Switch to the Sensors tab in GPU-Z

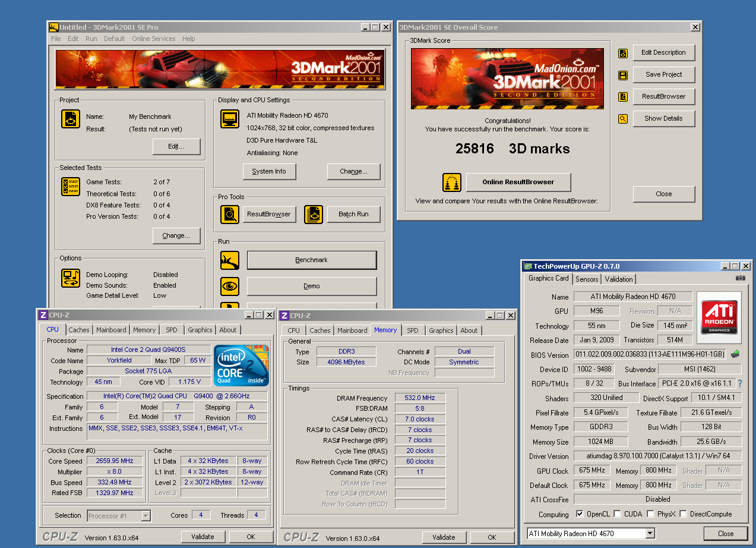[587, 279]
